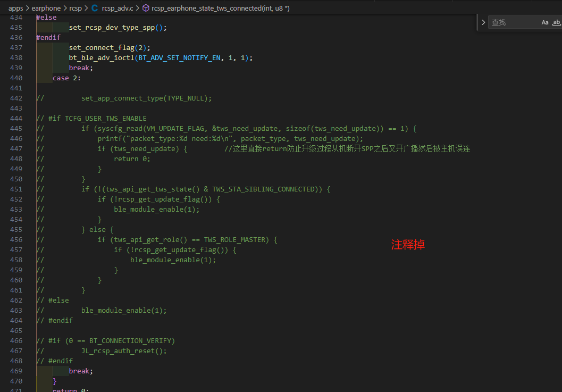Click the function symbol cube icon in breadcrumb
Screen dimensions: 562x392
click(x=146, y=8)
